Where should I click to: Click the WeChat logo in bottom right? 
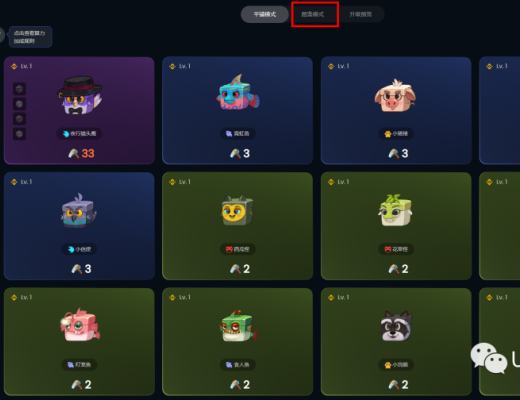tap(489, 358)
